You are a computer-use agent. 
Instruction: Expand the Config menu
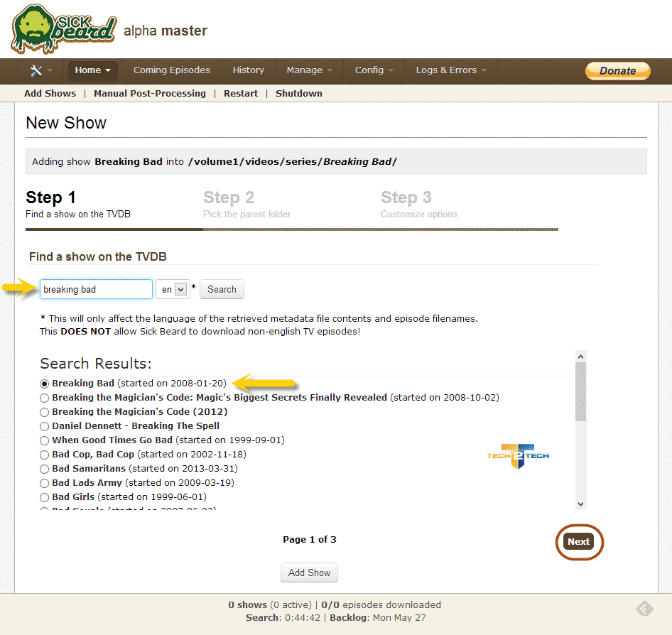point(374,70)
